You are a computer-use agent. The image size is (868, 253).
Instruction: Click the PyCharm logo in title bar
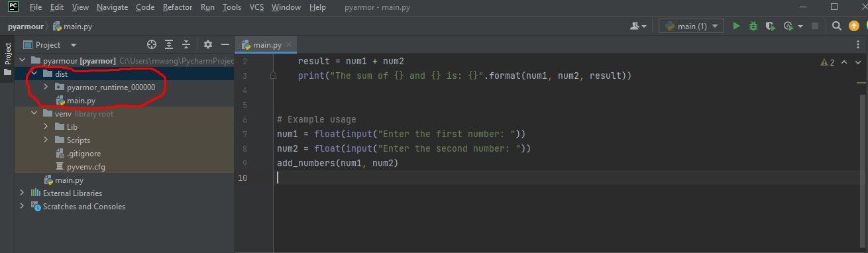13,7
